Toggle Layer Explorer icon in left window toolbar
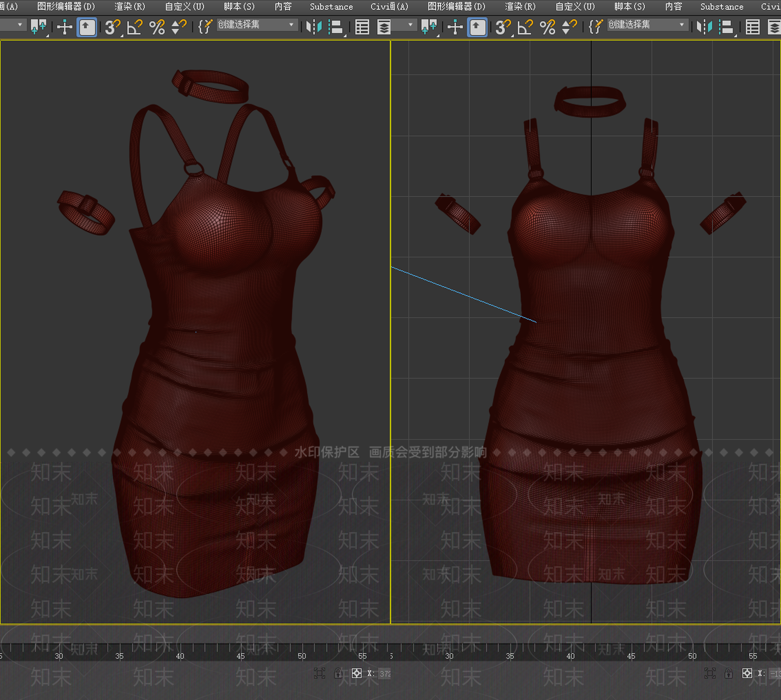The image size is (781, 700). coord(384,27)
